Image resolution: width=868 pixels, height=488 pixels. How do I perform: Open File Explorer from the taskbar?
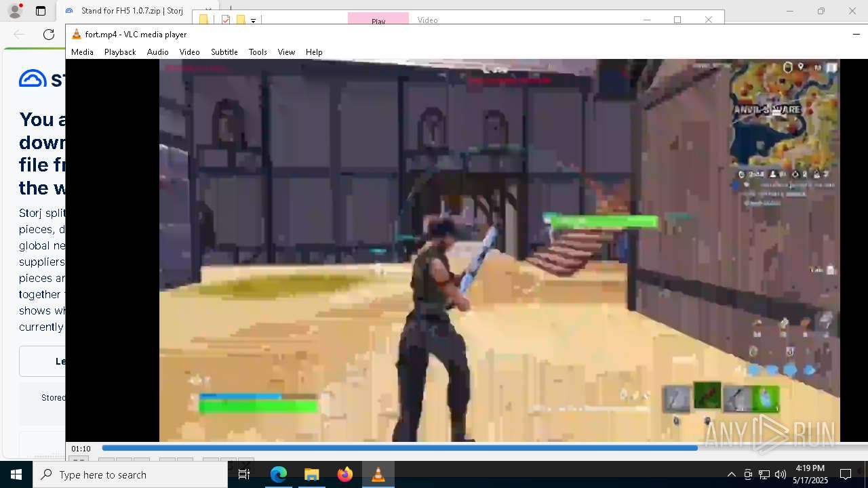(x=311, y=474)
